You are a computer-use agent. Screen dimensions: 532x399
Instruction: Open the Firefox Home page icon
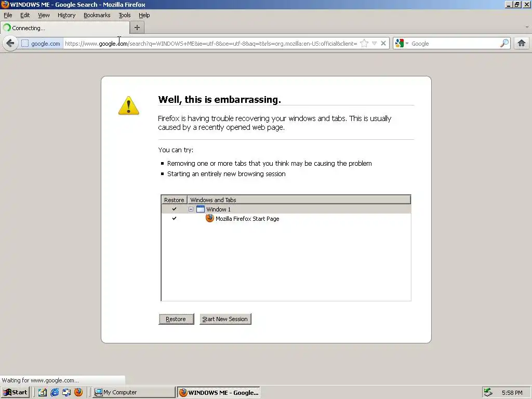point(522,44)
